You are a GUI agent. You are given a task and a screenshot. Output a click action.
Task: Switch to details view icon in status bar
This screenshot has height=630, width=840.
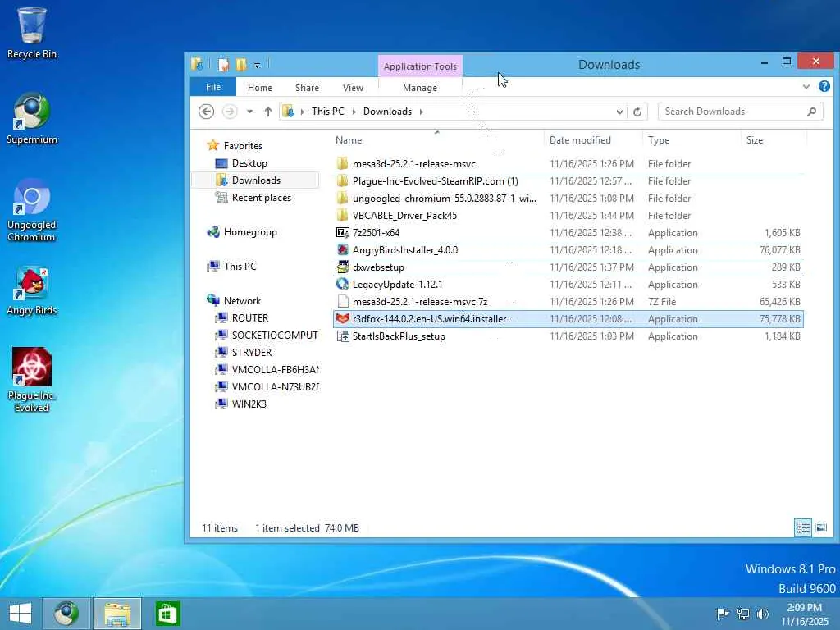point(802,527)
